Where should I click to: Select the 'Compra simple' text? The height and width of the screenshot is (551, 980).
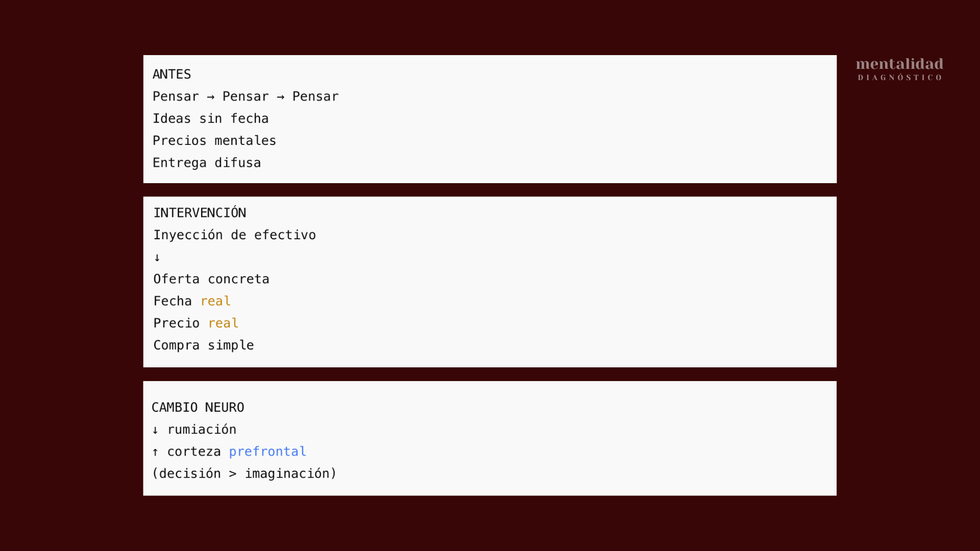pos(204,345)
